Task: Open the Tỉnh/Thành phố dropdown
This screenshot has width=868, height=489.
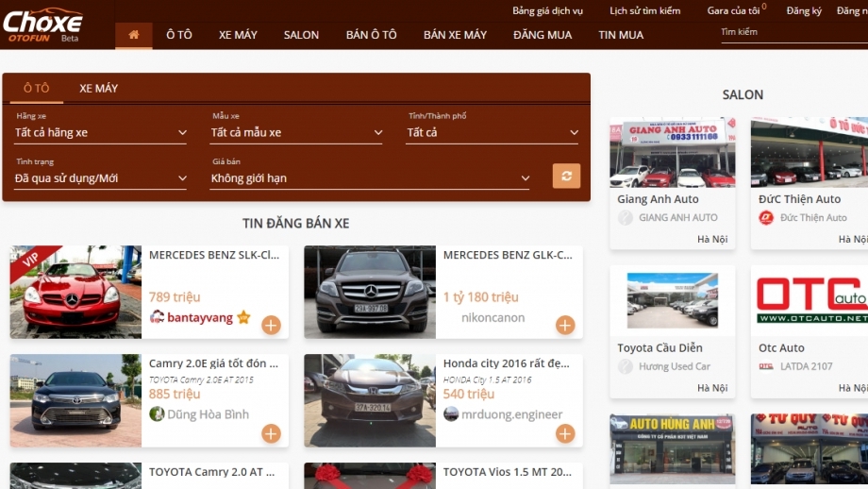Action: (x=492, y=133)
